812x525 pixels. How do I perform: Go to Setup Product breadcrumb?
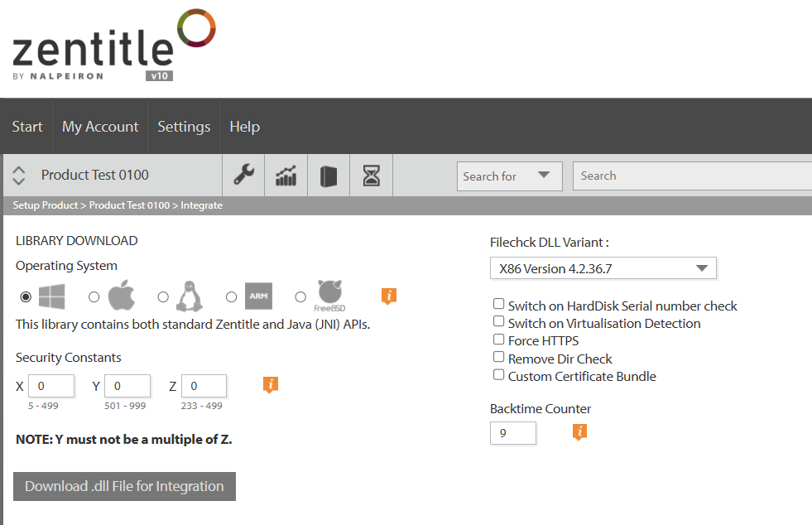(45, 205)
